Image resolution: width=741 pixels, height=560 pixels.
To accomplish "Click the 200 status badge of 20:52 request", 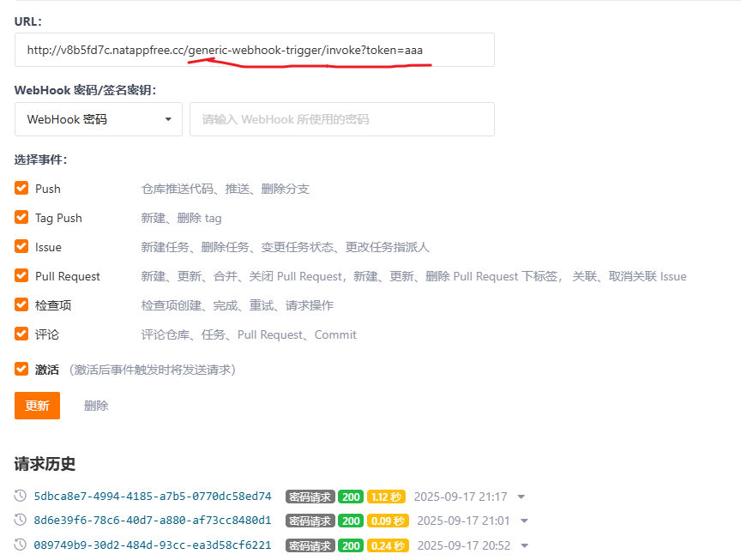I will coord(351,545).
